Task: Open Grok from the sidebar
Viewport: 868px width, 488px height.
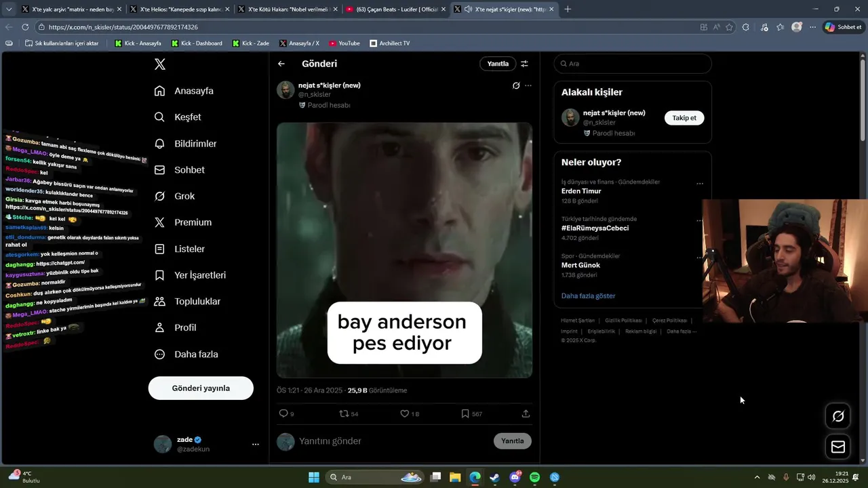Action: [174, 196]
